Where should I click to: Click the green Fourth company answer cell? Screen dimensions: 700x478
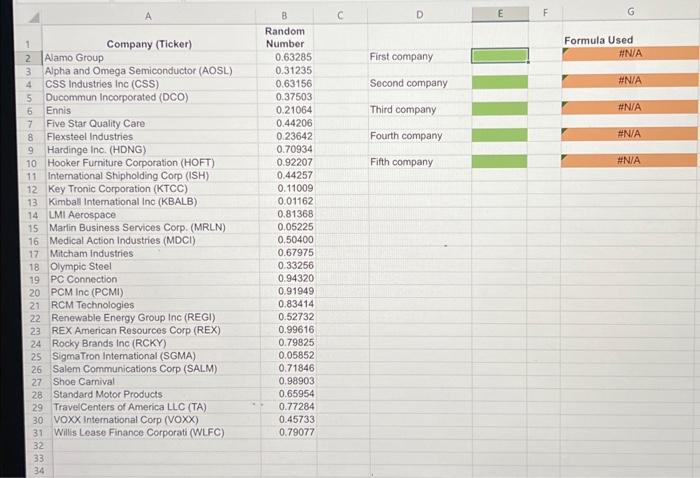[x=500, y=135]
